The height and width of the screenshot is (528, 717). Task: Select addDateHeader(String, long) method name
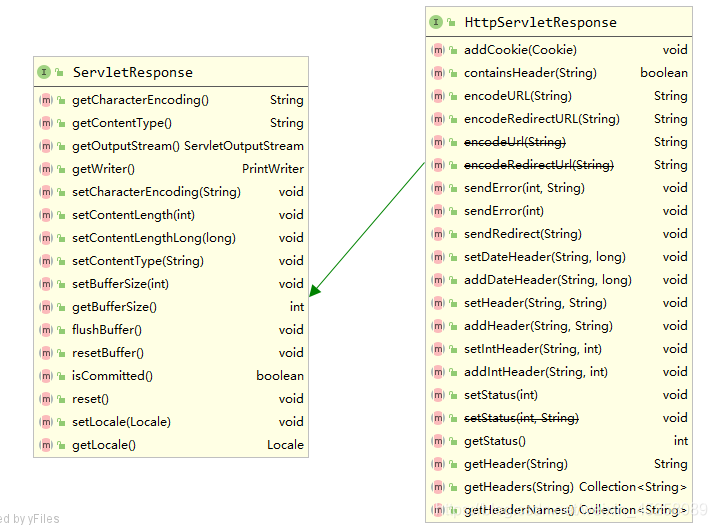click(x=548, y=280)
